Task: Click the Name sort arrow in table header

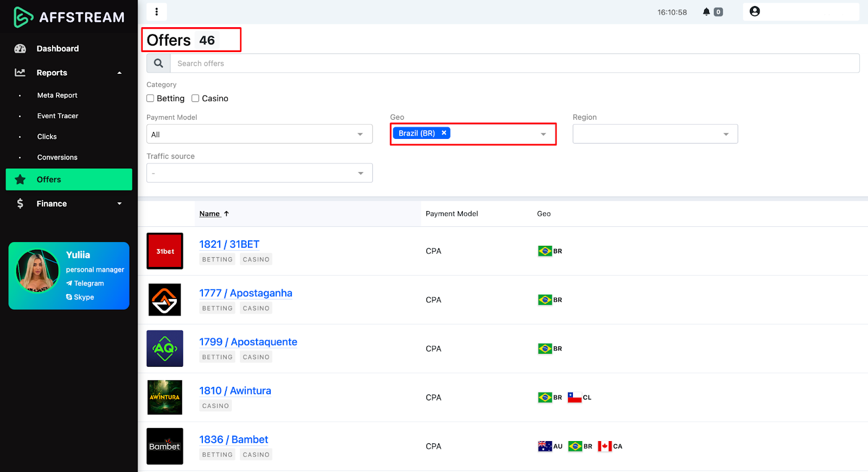Action: coord(227,214)
